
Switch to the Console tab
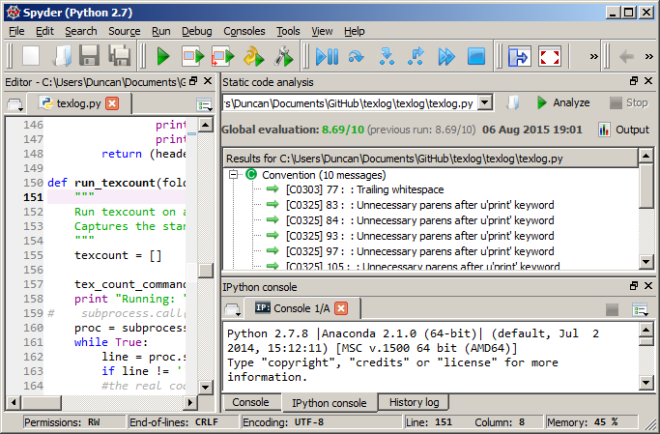[250, 402]
